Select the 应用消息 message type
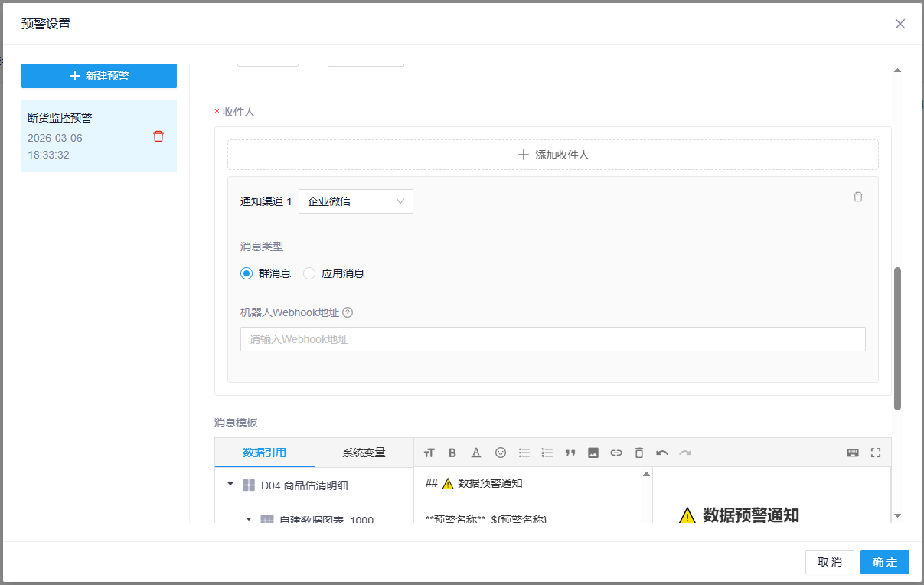 (309, 273)
